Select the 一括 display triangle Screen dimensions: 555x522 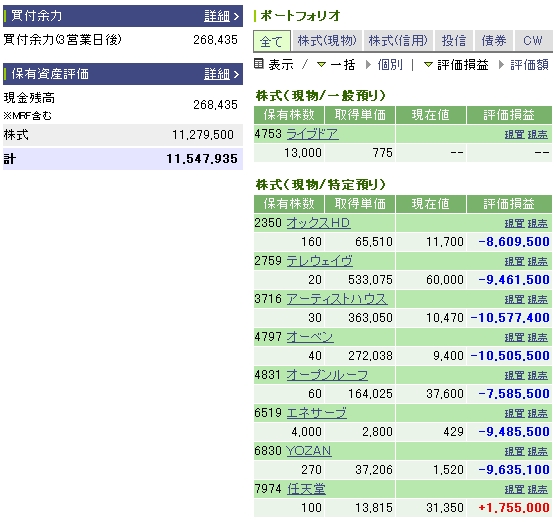[x=321, y=64]
